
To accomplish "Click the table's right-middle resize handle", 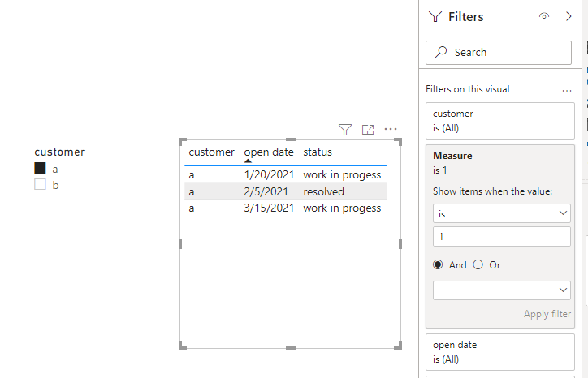I will click(400, 244).
